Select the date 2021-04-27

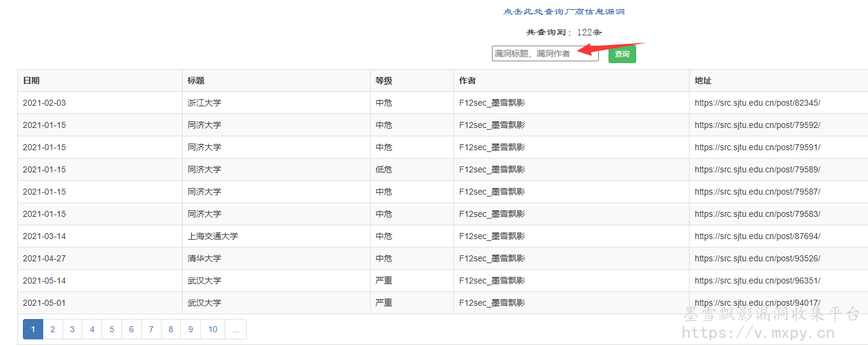(x=44, y=258)
